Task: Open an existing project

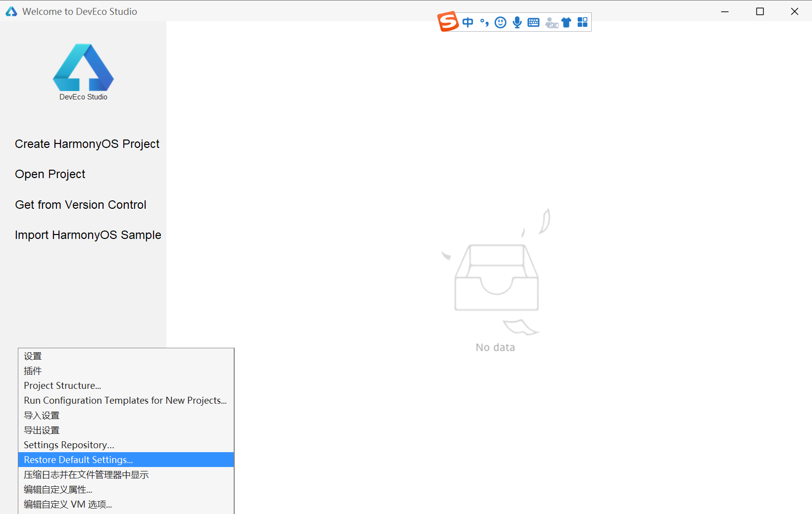Action: pyautogui.click(x=50, y=174)
